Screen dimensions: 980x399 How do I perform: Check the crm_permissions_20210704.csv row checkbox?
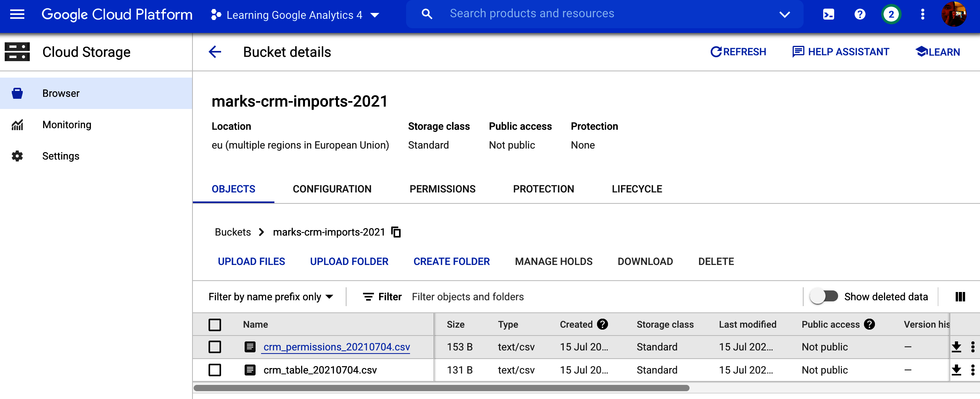215,347
